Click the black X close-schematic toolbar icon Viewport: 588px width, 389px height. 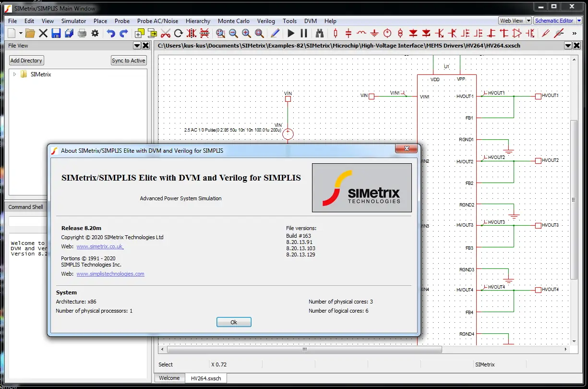43,33
